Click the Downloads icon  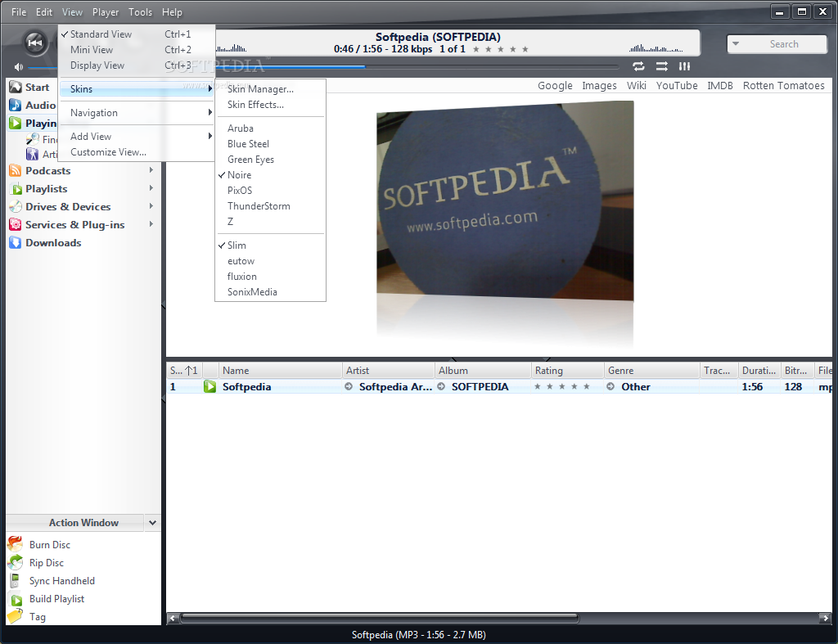(x=16, y=243)
